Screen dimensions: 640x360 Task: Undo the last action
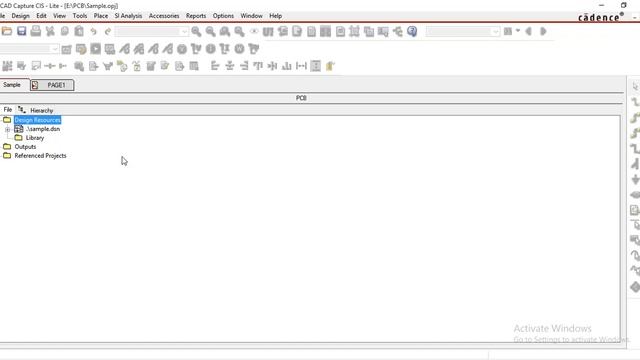[93, 31]
